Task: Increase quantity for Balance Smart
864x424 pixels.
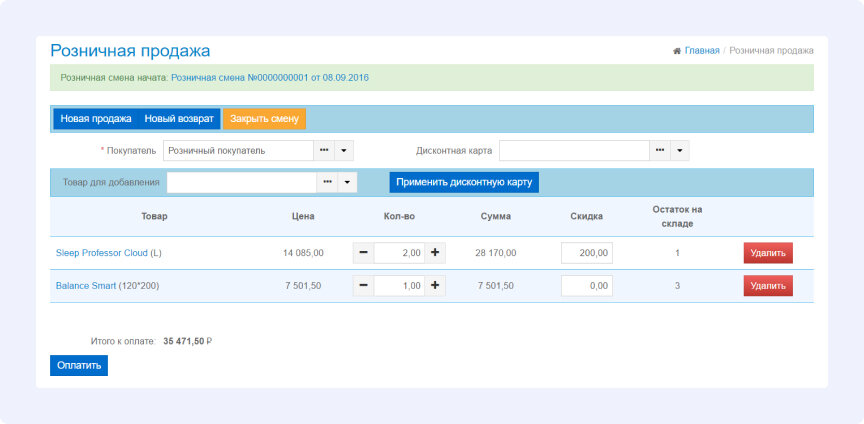Action: [435, 286]
